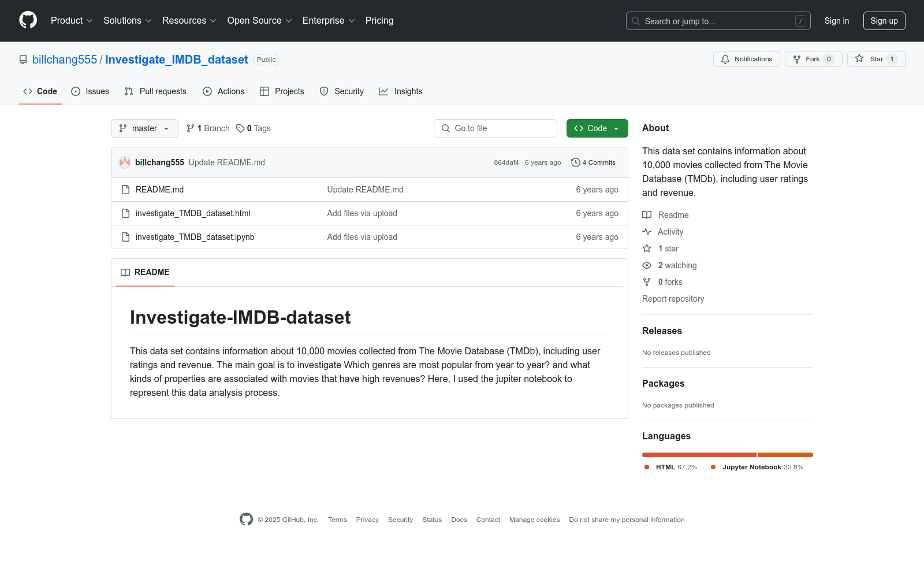This screenshot has height=578, width=924.
Task: Click the star icon beside 1 star
Action: click(x=647, y=249)
